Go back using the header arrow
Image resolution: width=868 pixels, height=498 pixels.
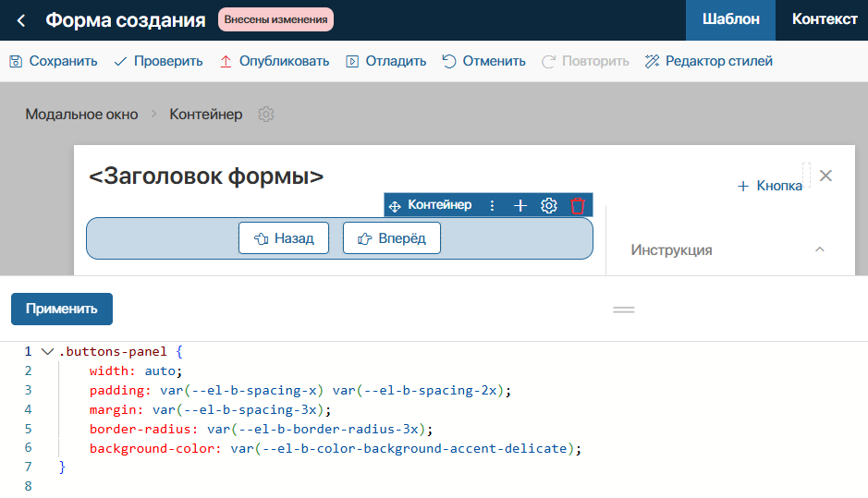[21, 20]
